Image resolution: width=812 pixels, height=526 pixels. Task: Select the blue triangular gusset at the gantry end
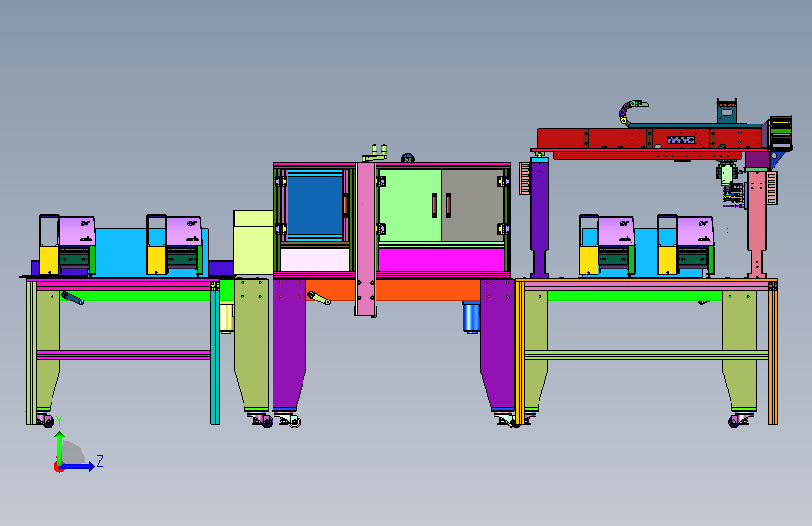(776, 159)
